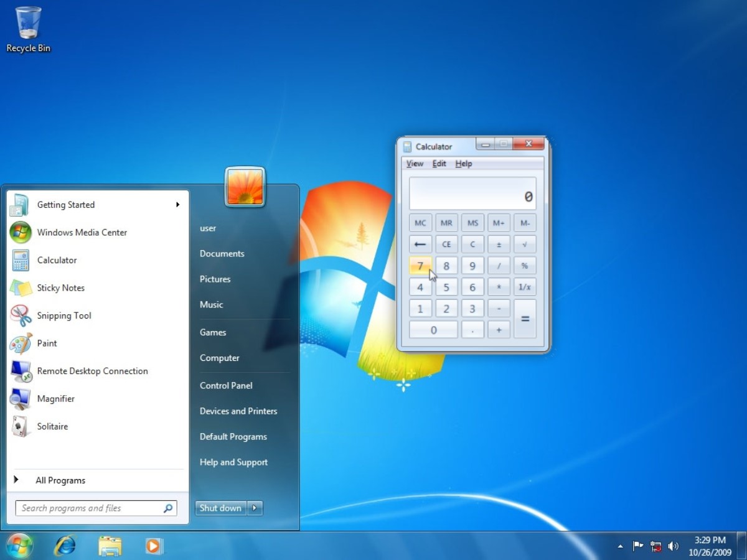The image size is (747, 560).
Task: Open the Calculator Edit menu
Action: [439, 164]
